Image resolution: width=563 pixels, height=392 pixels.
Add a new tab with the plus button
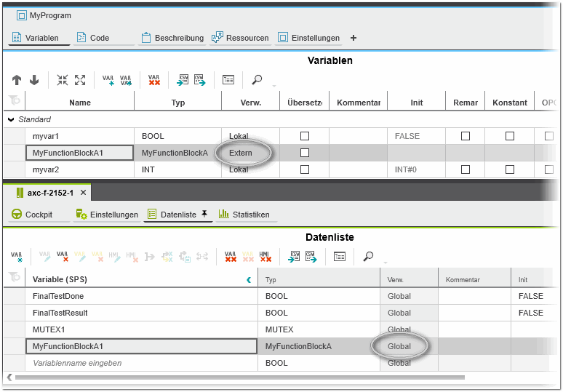354,38
